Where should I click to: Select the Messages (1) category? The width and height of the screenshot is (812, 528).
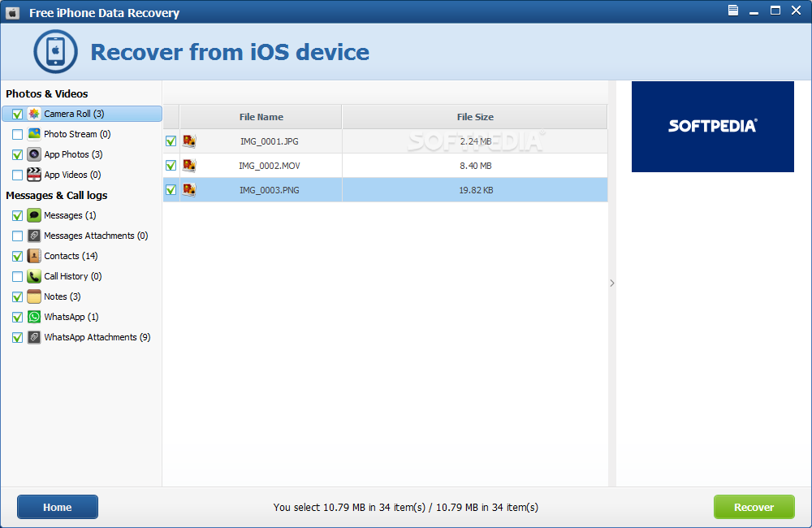click(70, 215)
